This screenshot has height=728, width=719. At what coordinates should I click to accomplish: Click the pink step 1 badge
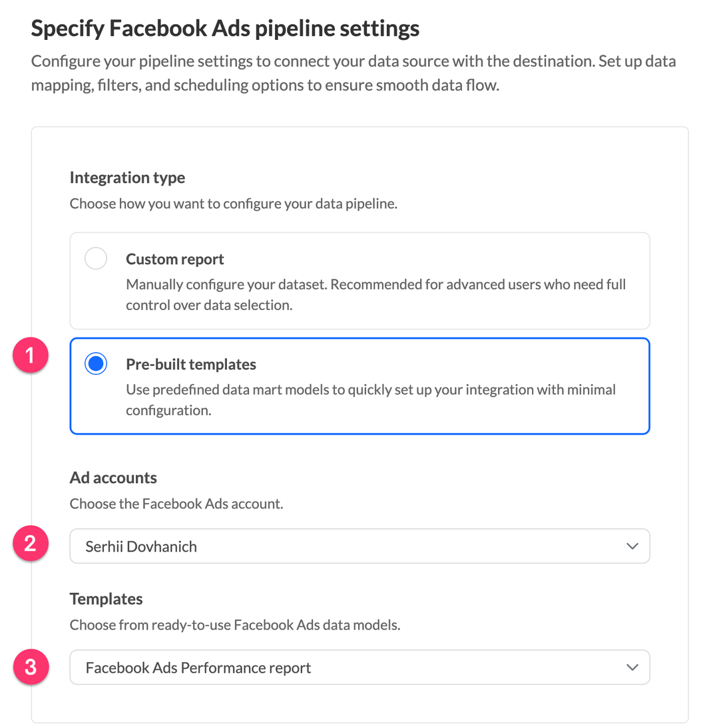(31, 355)
